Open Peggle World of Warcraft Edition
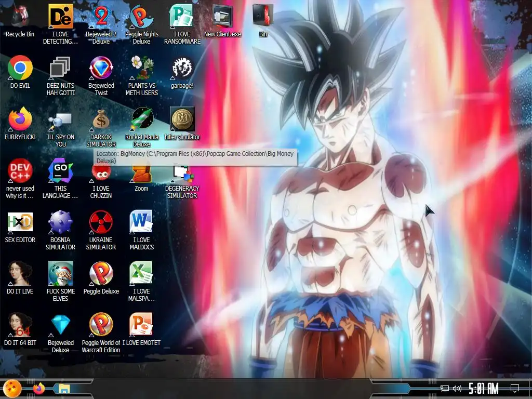 click(101, 332)
